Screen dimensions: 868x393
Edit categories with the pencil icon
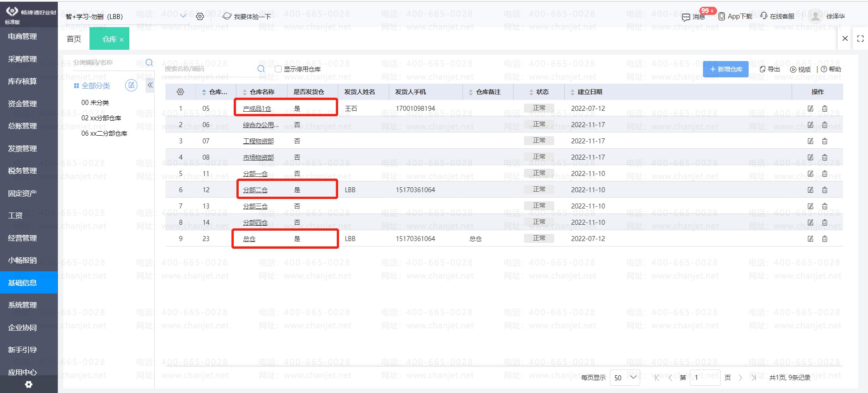(131, 85)
